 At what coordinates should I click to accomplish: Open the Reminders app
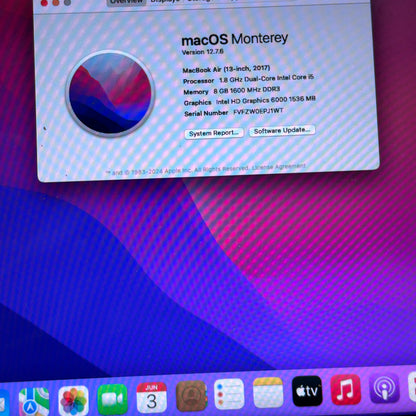click(229, 394)
